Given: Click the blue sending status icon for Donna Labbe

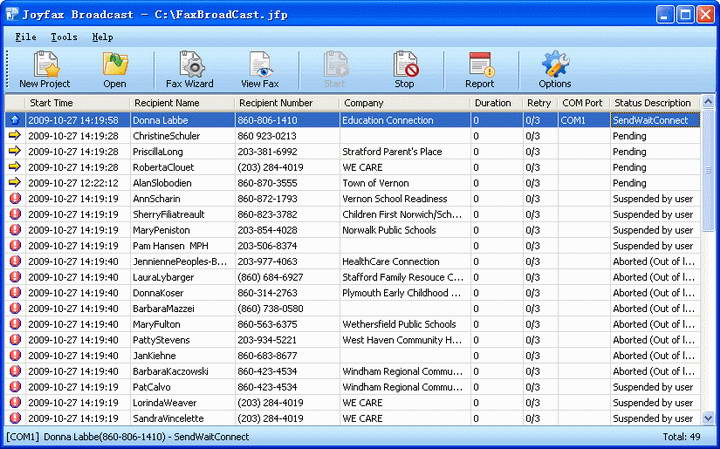Looking at the screenshot, I should pos(14,120).
